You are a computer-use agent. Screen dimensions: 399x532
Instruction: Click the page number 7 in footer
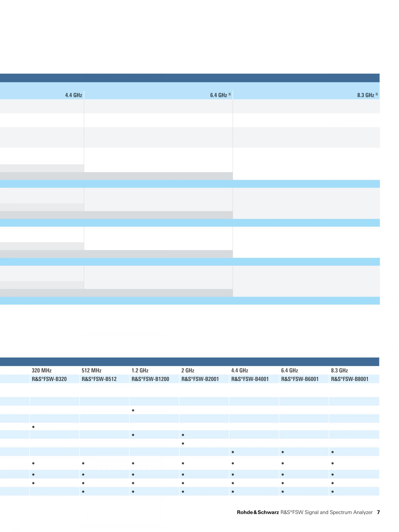pos(378,512)
